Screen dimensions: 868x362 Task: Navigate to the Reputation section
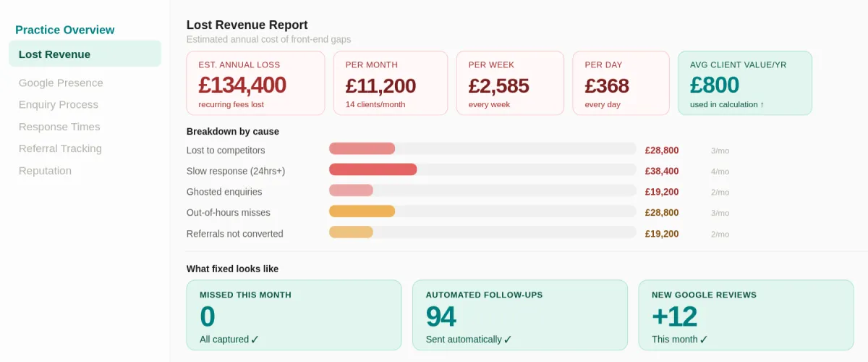(x=45, y=171)
